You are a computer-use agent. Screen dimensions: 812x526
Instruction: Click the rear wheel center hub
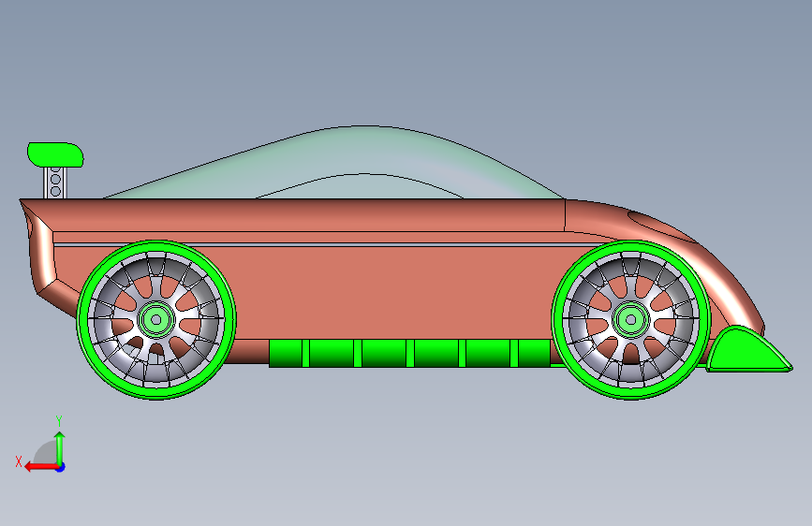pos(156,320)
